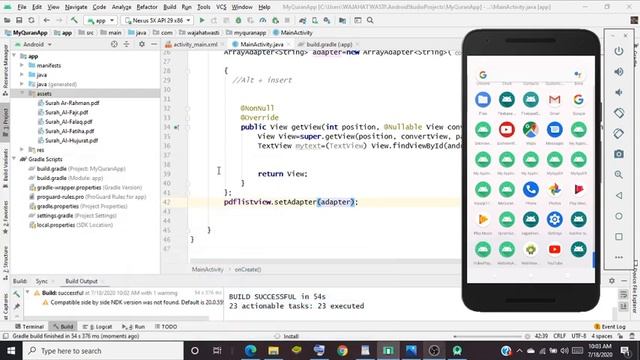This screenshot has height=360, width=640.
Task: Collapse the Build: successful tree node
Action: [x=27, y=293]
